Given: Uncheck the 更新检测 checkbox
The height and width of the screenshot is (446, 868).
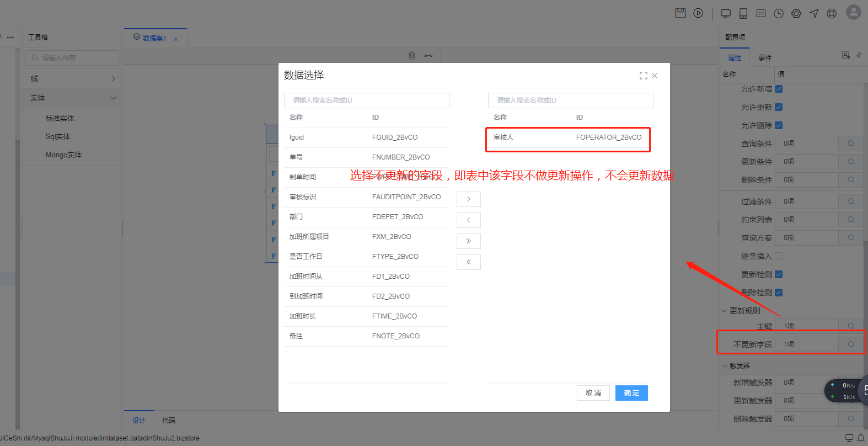Looking at the screenshot, I should [779, 274].
